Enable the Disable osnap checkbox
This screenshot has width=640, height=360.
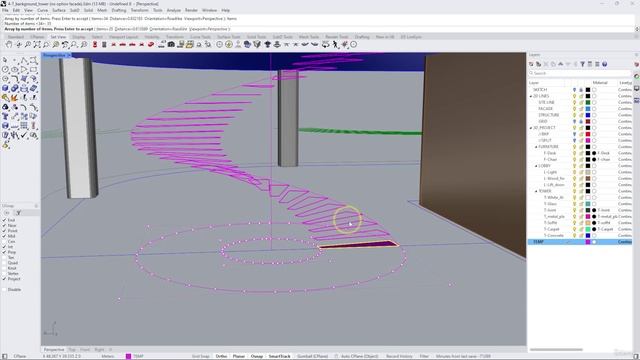point(4,289)
